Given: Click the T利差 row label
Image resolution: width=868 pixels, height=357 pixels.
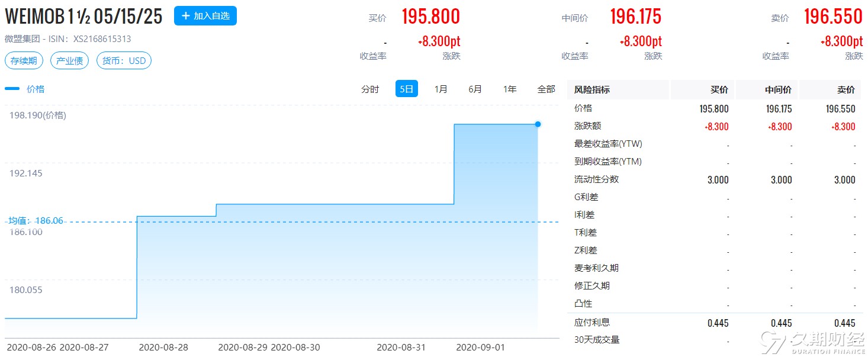Looking at the screenshot, I should click(586, 233).
